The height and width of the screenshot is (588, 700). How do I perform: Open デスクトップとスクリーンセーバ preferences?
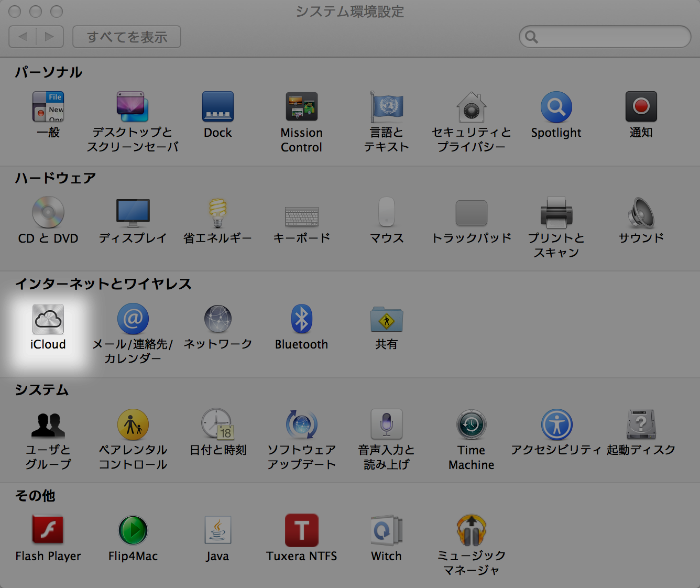pyautogui.click(x=133, y=107)
